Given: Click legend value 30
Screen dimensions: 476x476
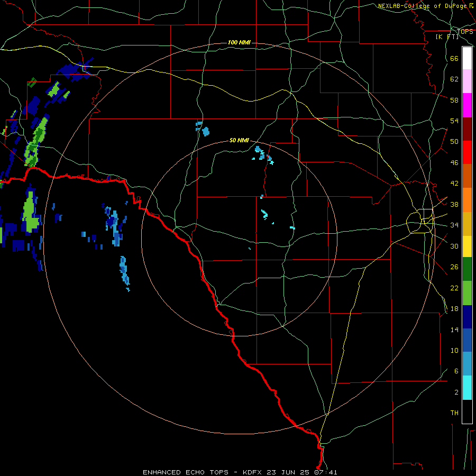Looking at the screenshot, I should pyautogui.click(x=454, y=246).
